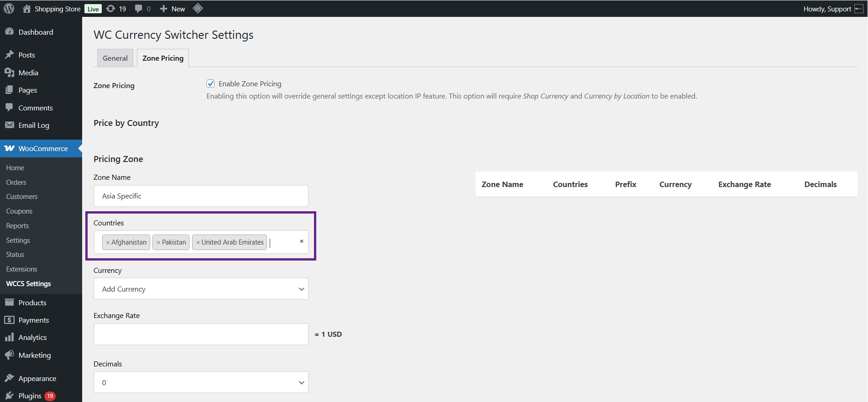The height and width of the screenshot is (402, 868).
Task: Click the Analytics bar chart icon
Action: pyautogui.click(x=9, y=337)
